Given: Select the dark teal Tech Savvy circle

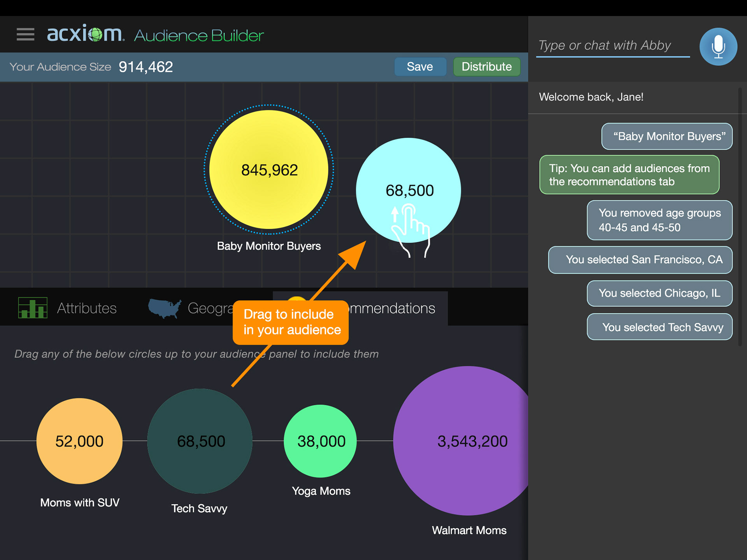Looking at the screenshot, I should tap(200, 441).
